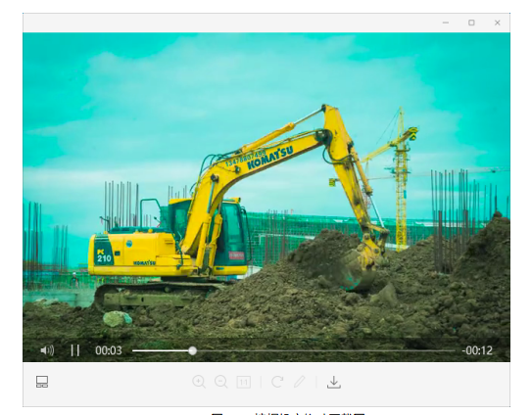This screenshot has height=415, width=532.
Task: Zoom out with the magnifier minus icon
Action: pyautogui.click(x=220, y=382)
